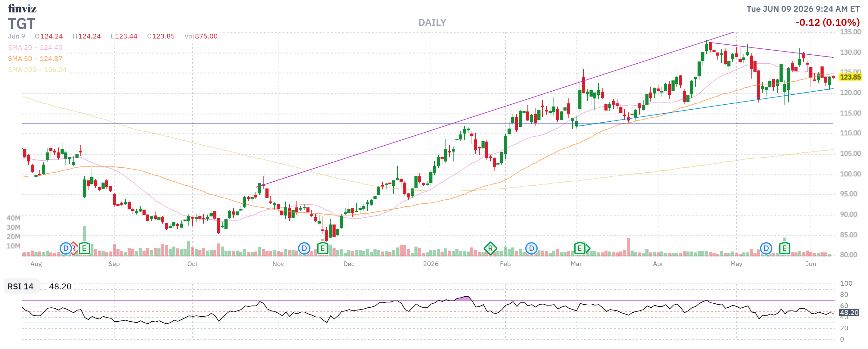Click the red R marker in August
The height and width of the screenshot is (349, 868).
point(75,249)
